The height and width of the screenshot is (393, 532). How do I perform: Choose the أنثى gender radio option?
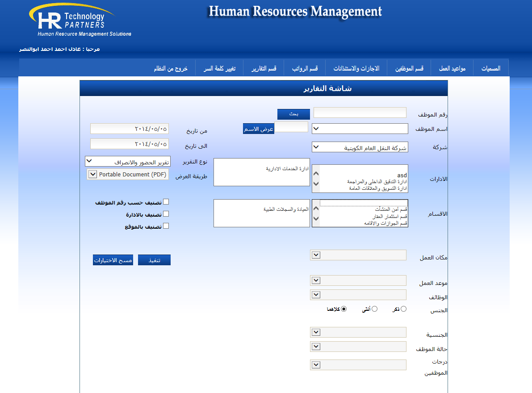point(374,309)
